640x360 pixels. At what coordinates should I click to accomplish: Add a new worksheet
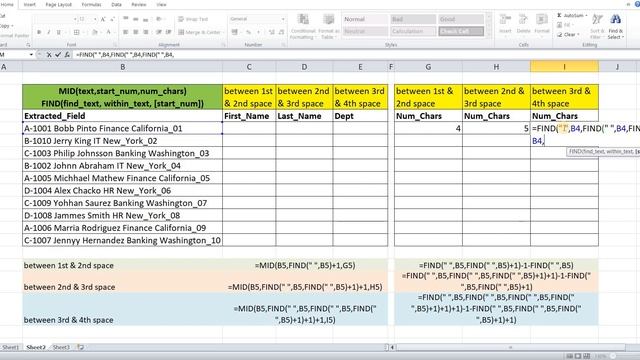coord(80,347)
